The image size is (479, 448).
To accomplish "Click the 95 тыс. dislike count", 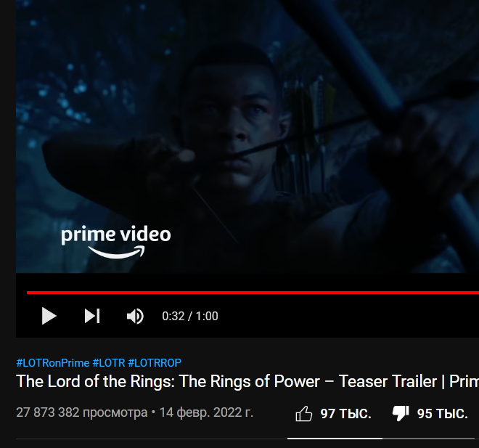I will 443,414.
